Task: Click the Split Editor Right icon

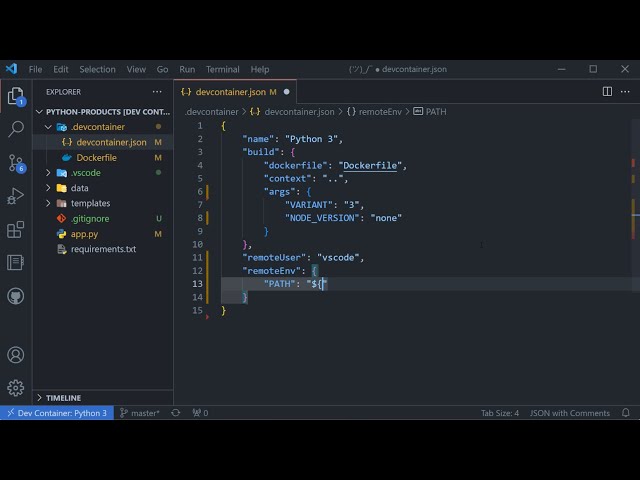Action: 607,91
